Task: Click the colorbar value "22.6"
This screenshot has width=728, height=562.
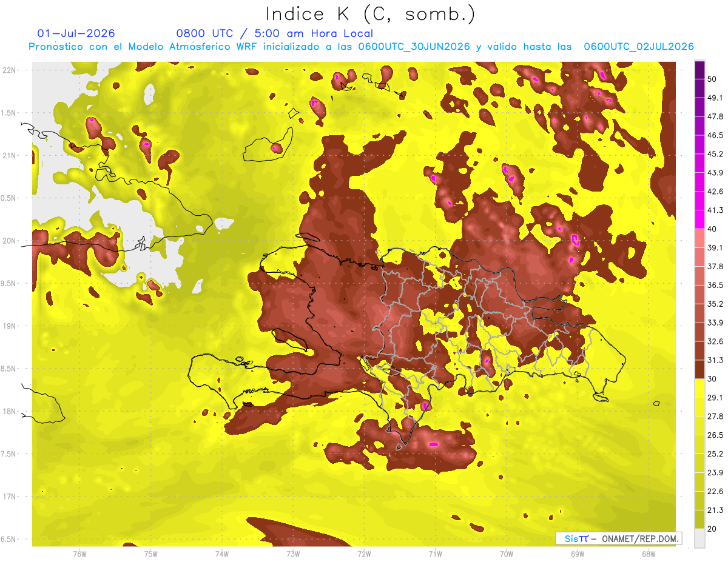Action: (x=715, y=492)
